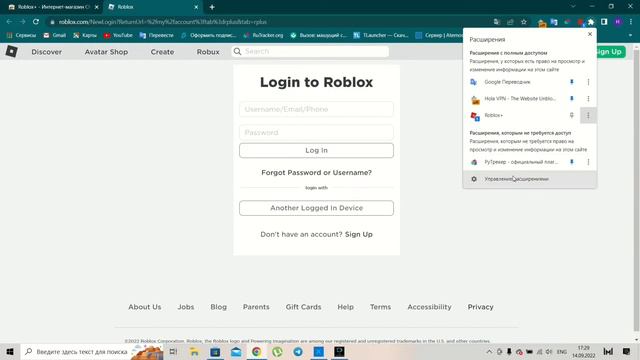Viewport: 640px width, 360px height.
Task: Click Sign Up link below login form
Action: pos(358,234)
